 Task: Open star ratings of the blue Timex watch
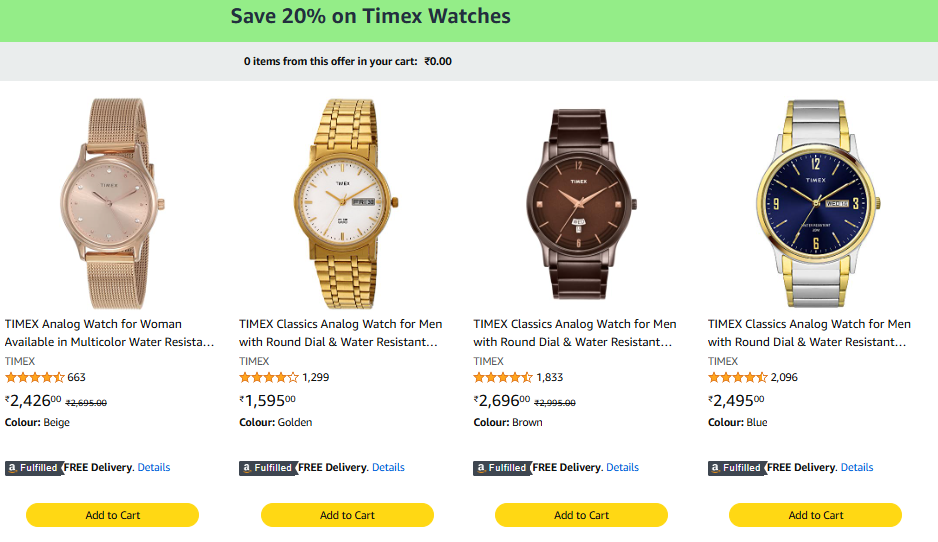[737, 378]
